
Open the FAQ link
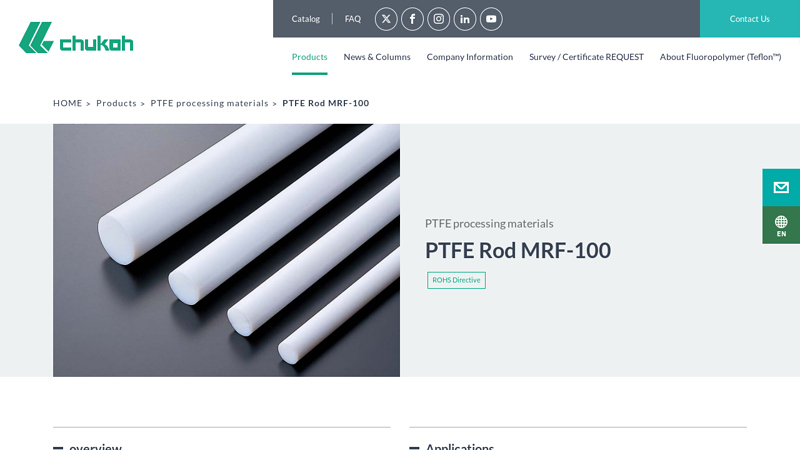(353, 19)
